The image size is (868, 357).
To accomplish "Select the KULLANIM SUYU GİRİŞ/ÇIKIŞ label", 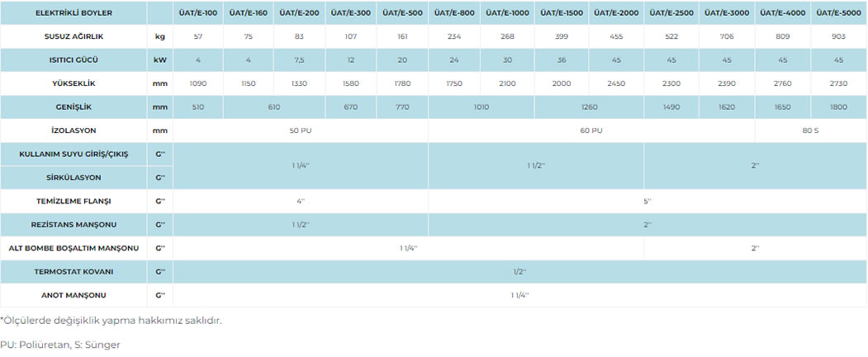I will click(74, 155).
